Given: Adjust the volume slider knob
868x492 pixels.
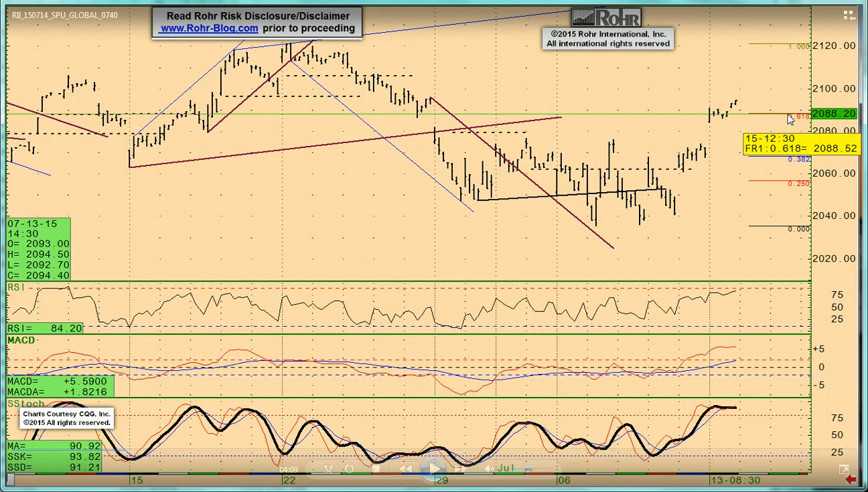Looking at the screenshot, I should pyautogui.click(x=528, y=469).
